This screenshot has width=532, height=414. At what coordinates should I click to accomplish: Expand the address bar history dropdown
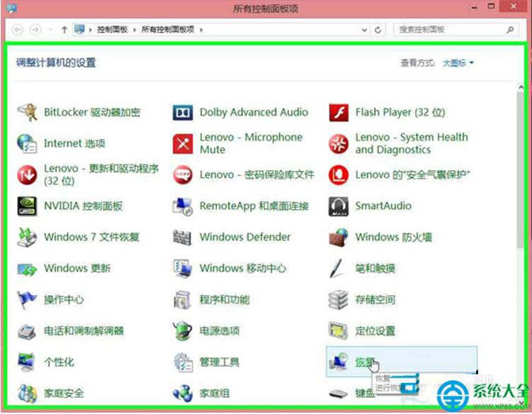pyautogui.click(x=364, y=30)
